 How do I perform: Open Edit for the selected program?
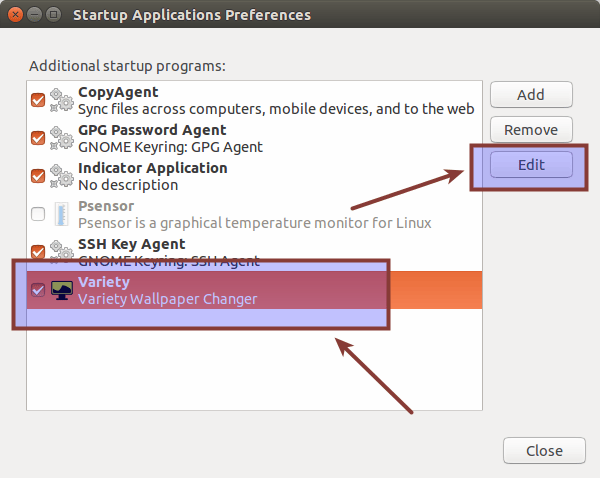pyautogui.click(x=530, y=165)
